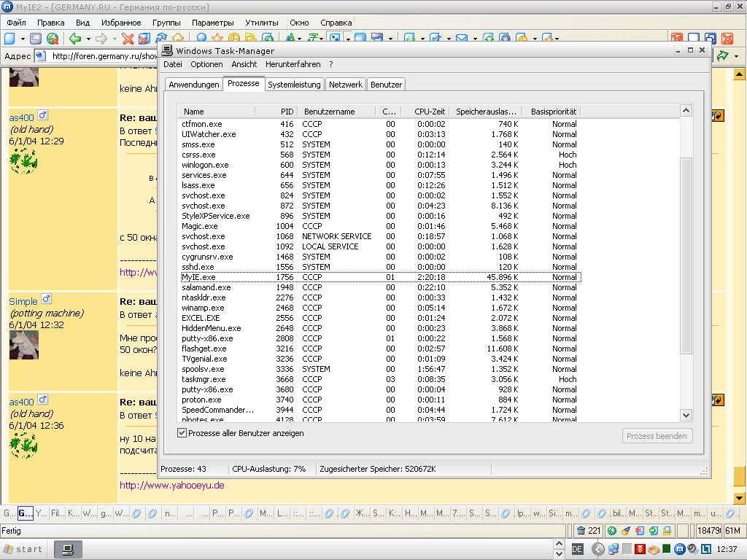Click the Task Manager icon in taskbar
The width and height of the screenshot is (747, 560).
[x=68, y=549]
